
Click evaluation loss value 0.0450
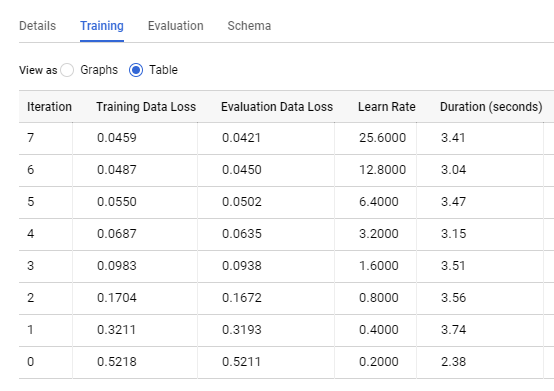242,170
